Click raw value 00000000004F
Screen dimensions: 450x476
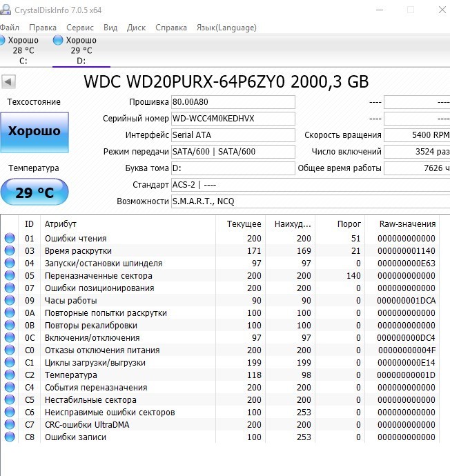coord(407,350)
